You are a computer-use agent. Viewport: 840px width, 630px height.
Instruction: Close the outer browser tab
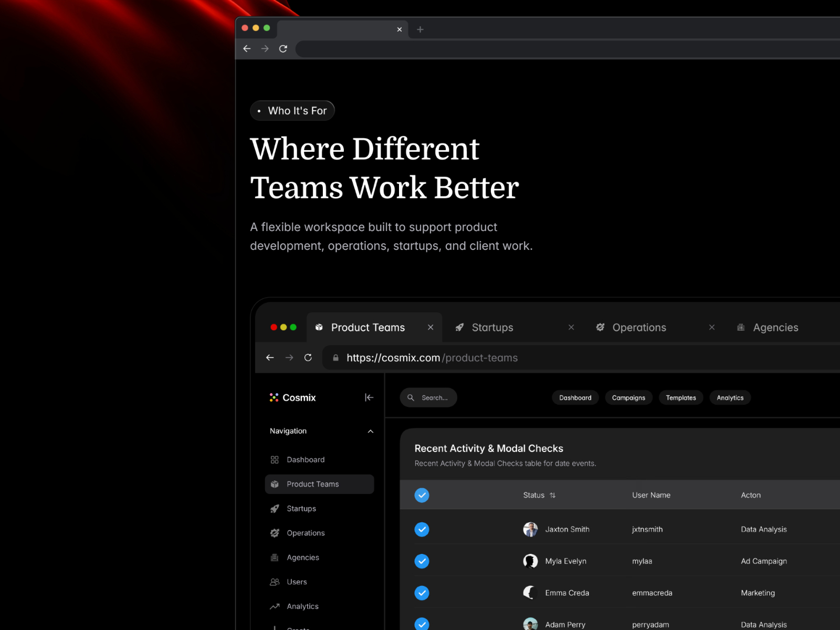click(400, 29)
